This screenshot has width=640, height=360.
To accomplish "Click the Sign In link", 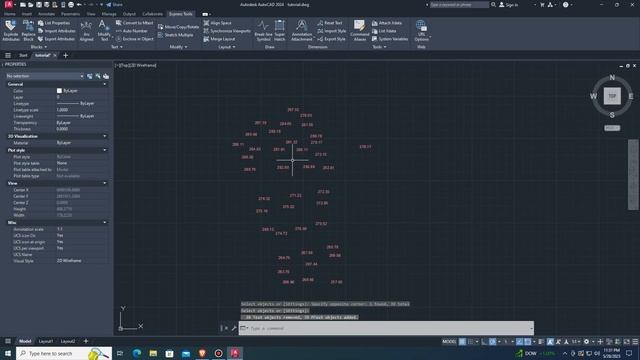I will pyautogui.click(x=509, y=4).
